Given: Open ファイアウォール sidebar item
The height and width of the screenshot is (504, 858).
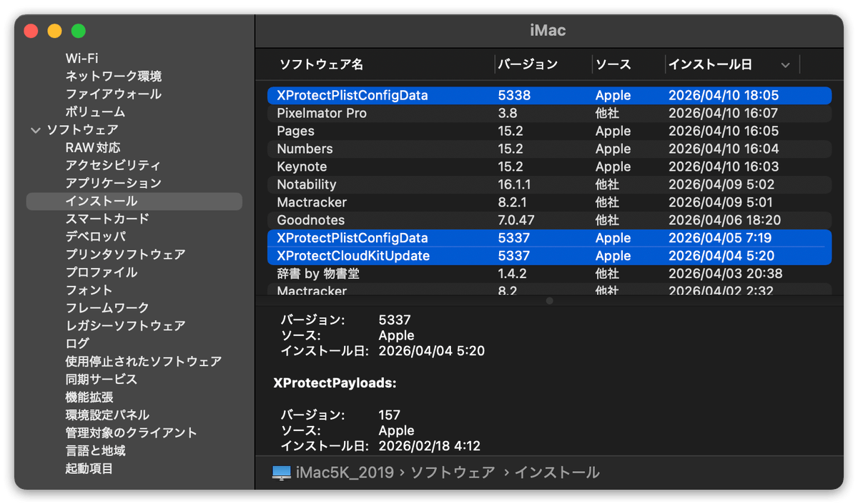Looking at the screenshot, I should pos(114,94).
